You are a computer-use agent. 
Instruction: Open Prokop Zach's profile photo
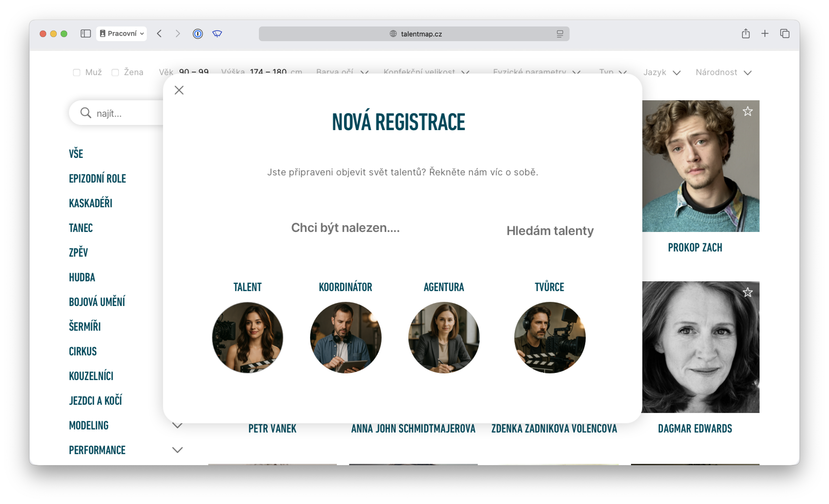pyautogui.click(x=701, y=166)
